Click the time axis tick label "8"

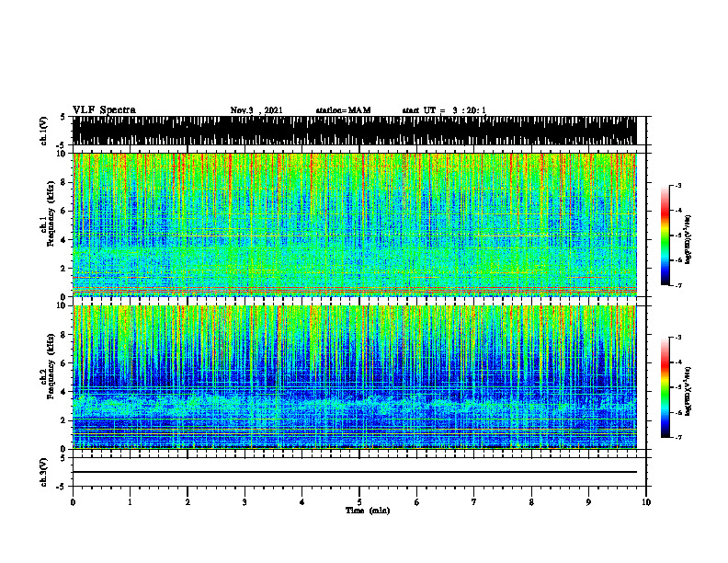[x=531, y=502]
